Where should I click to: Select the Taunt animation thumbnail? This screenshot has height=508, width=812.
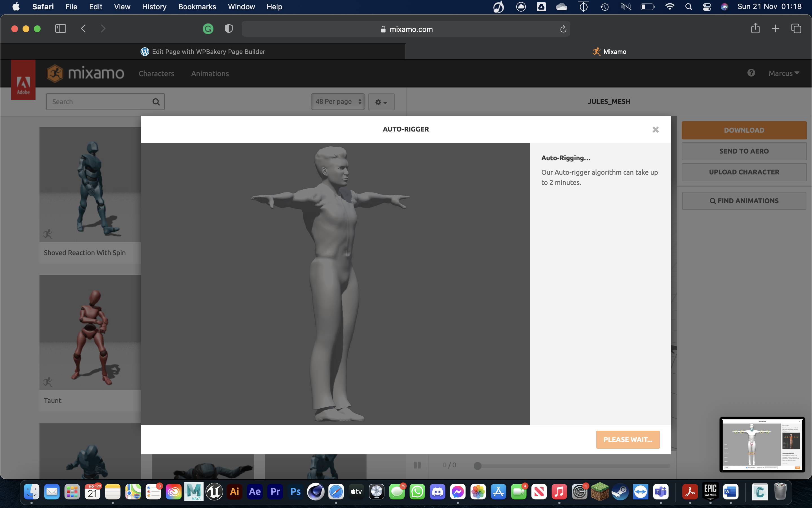point(90,333)
